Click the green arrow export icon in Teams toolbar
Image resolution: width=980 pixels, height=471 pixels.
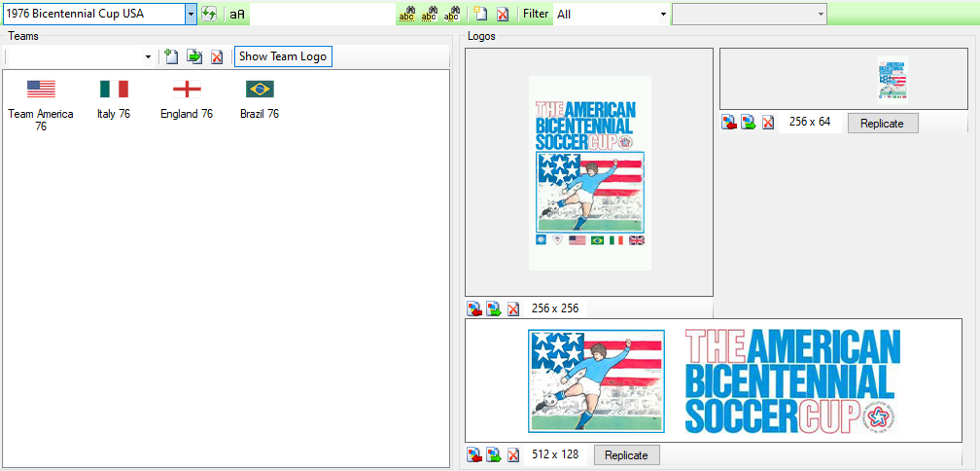click(x=194, y=56)
